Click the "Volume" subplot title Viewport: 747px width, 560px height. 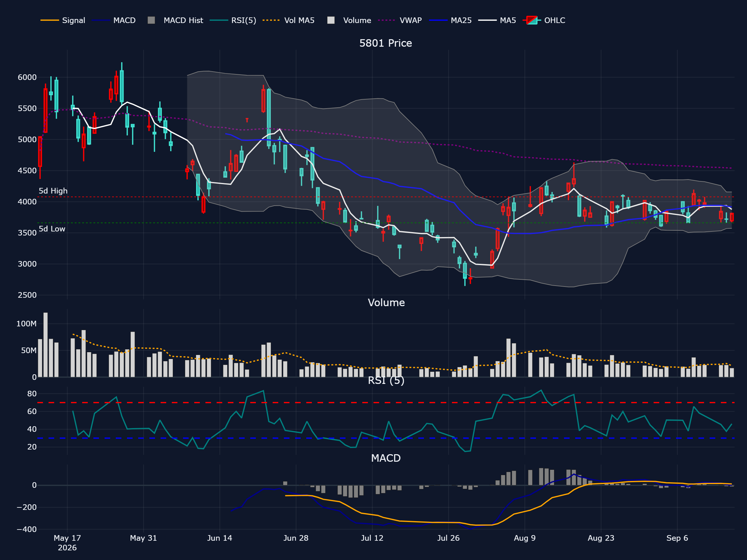click(x=386, y=302)
